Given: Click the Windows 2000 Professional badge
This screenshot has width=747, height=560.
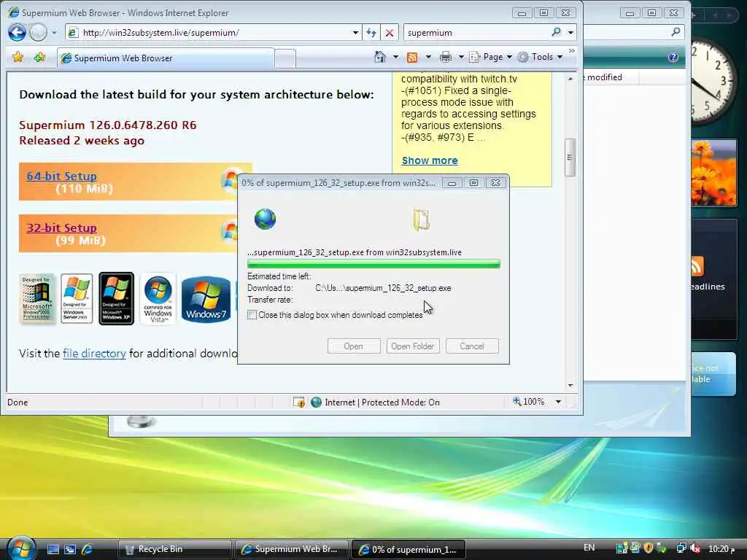Looking at the screenshot, I should click(37, 298).
